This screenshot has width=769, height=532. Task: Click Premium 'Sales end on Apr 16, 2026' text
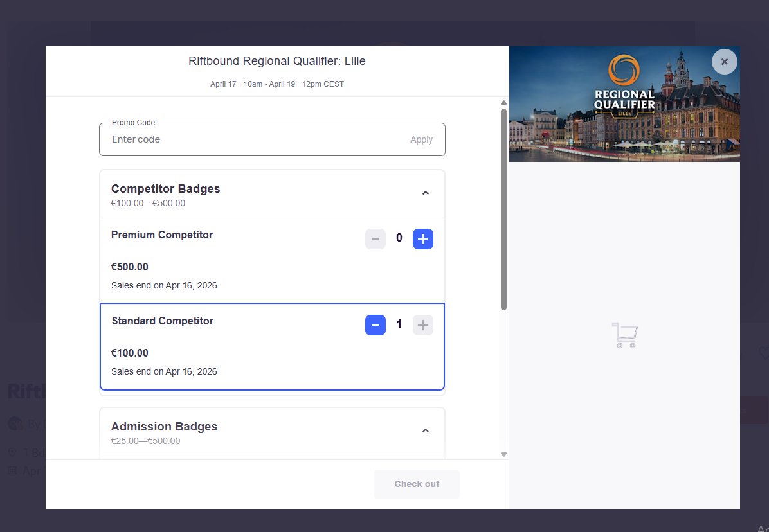pos(164,285)
